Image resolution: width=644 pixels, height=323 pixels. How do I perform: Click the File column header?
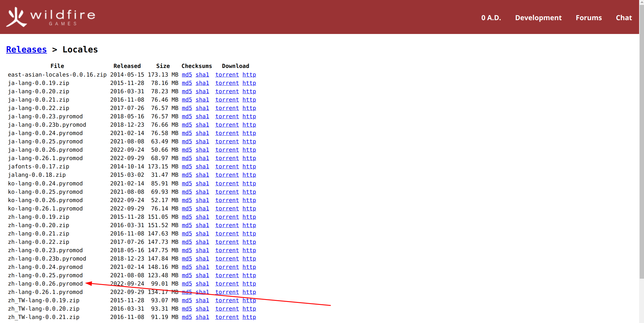(x=57, y=66)
